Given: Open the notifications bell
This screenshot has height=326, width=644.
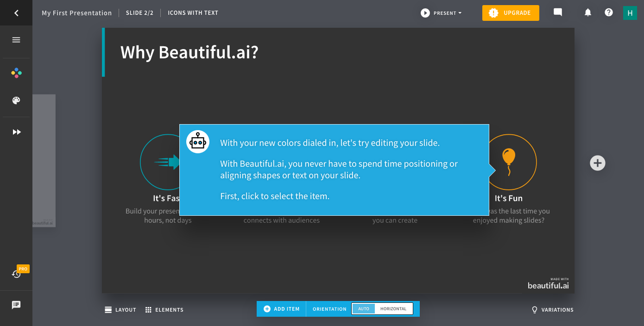Looking at the screenshot, I should (x=588, y=13).
